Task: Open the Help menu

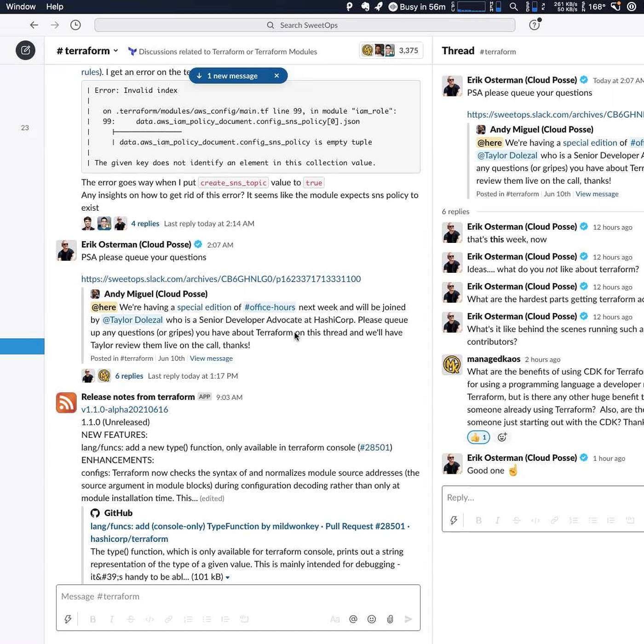Action: pos(55,6)
